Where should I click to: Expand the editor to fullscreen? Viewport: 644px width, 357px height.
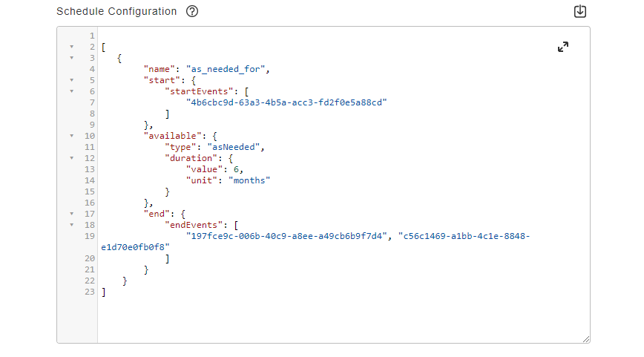pos(563,47)
